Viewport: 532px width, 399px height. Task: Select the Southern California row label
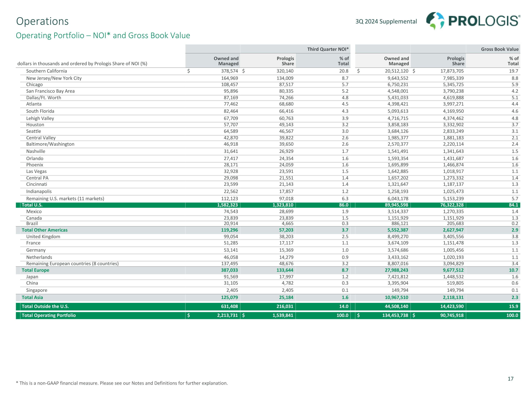coord(46,71)
